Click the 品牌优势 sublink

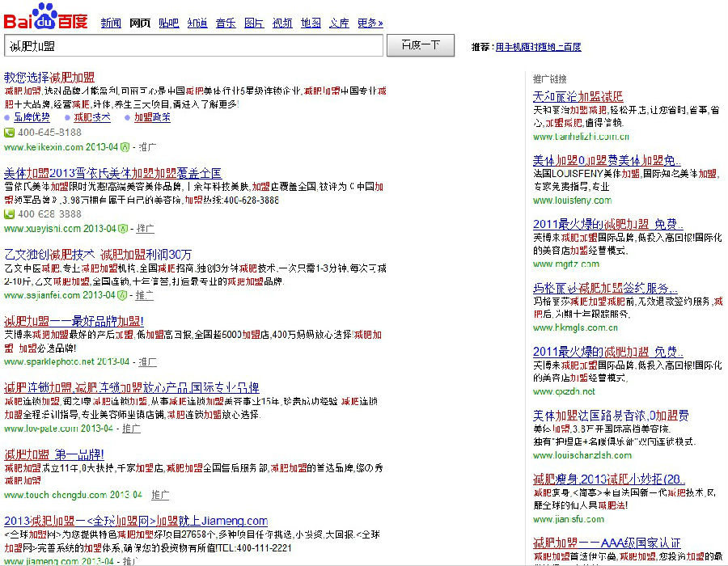[32, 117]
